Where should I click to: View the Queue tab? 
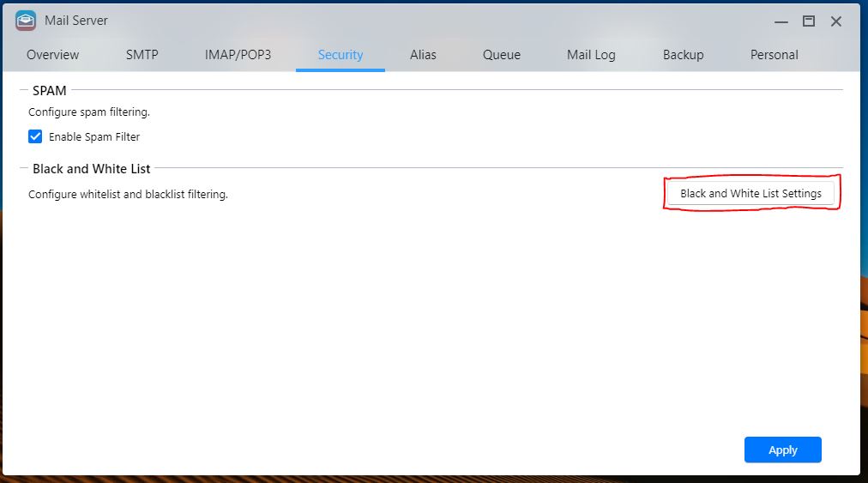[502, 55]
